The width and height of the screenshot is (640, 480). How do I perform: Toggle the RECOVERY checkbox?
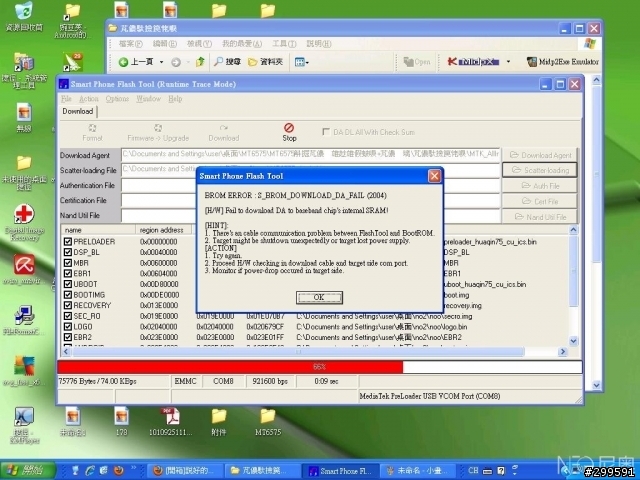point(68,305)
